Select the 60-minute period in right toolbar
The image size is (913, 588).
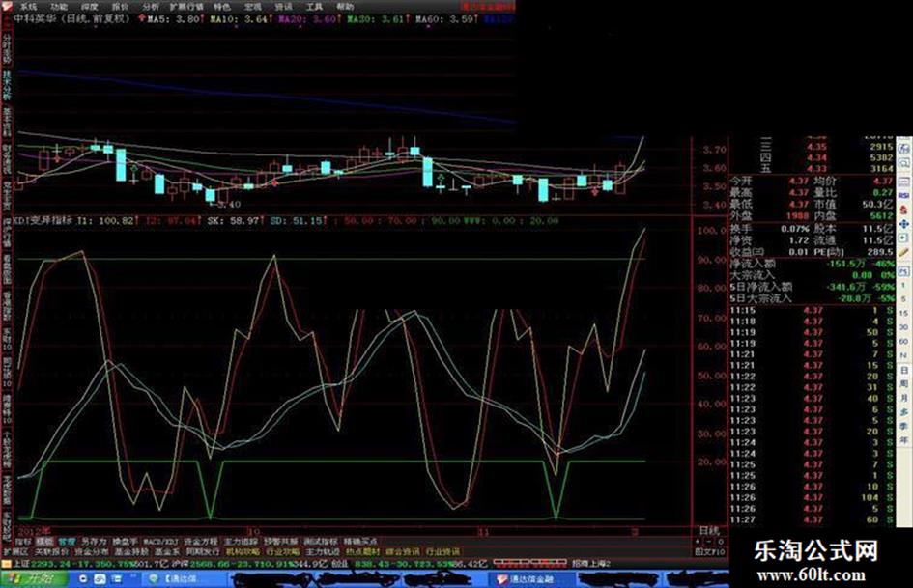tap(903, 341)
